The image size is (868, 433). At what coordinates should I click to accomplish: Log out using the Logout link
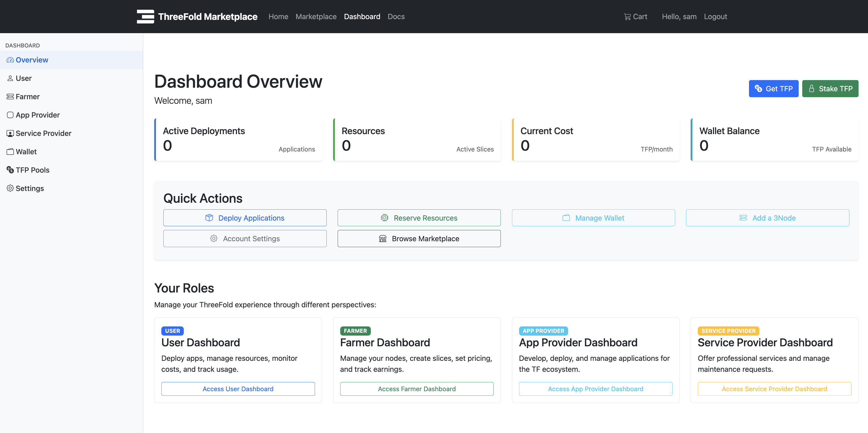coord(715,17)
